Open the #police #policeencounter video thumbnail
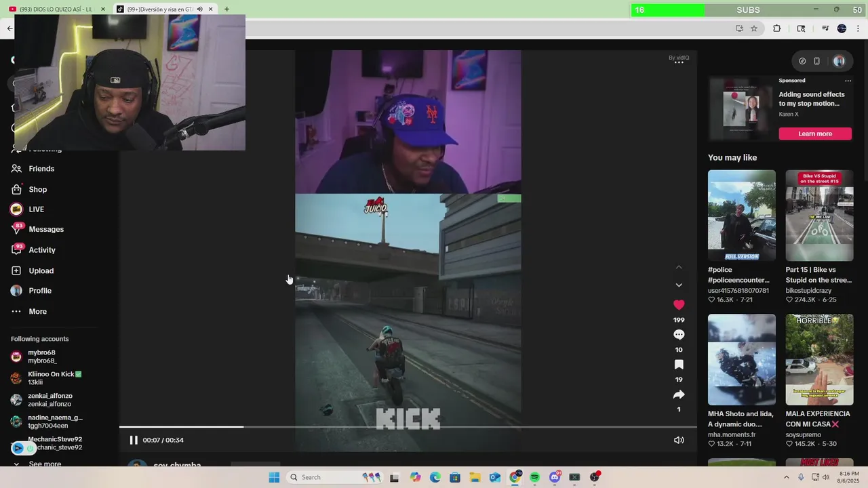 click(x=742, y=216)
